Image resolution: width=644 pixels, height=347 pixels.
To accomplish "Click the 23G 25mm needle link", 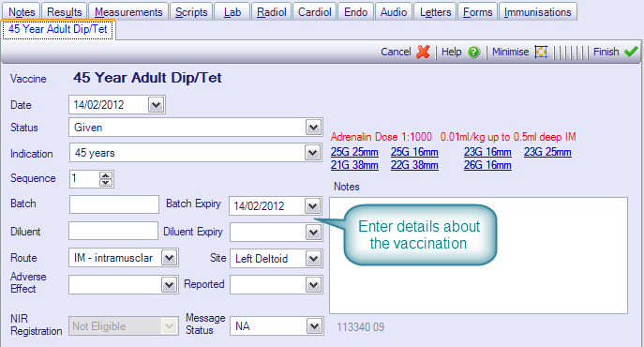I will click(547, 152).
